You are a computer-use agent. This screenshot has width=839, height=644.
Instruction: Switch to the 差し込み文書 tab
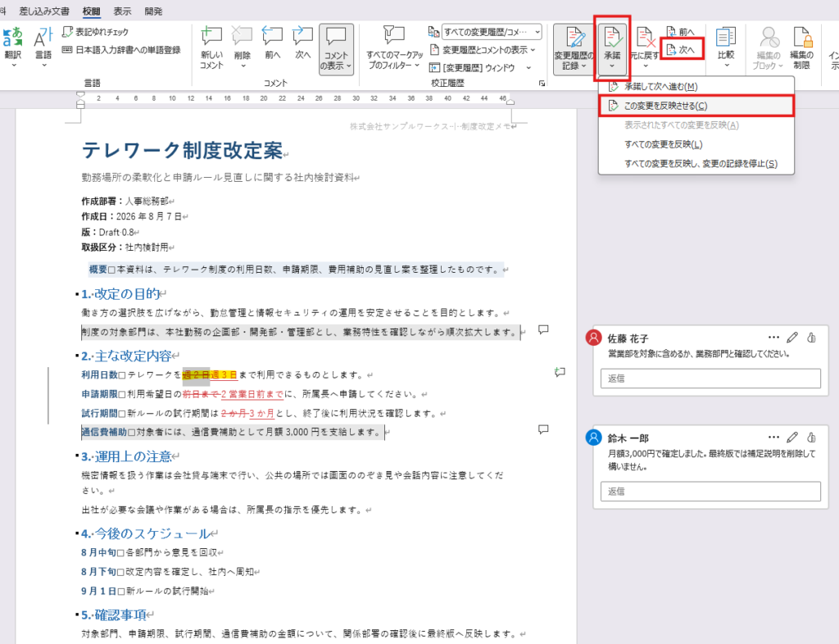point(44,11)
